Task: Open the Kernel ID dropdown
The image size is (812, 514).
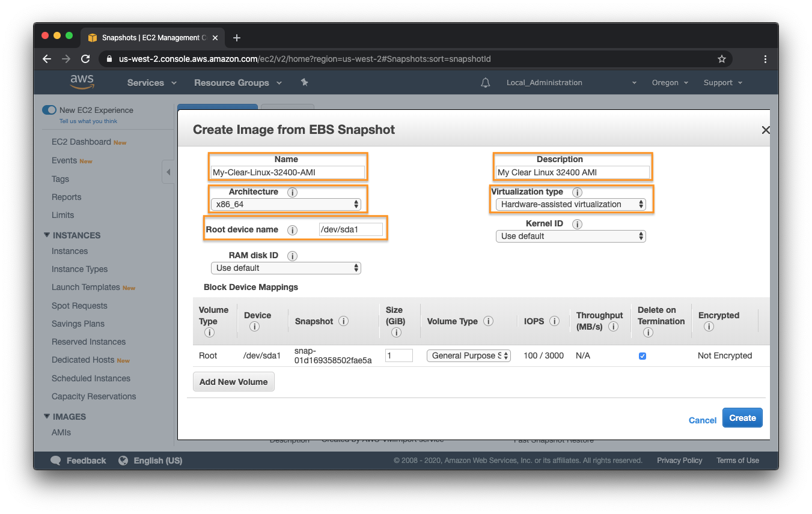Action: [x=571, y=236]
